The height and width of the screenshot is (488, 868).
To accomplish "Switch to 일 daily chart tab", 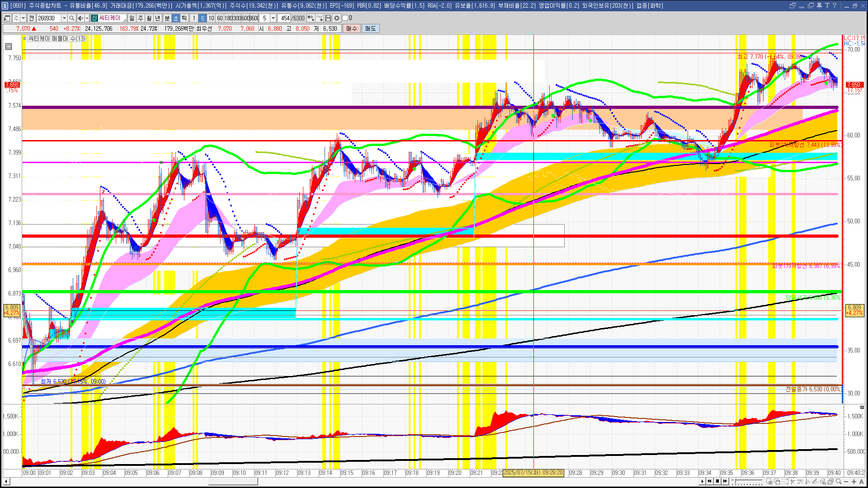I will 132,18.
